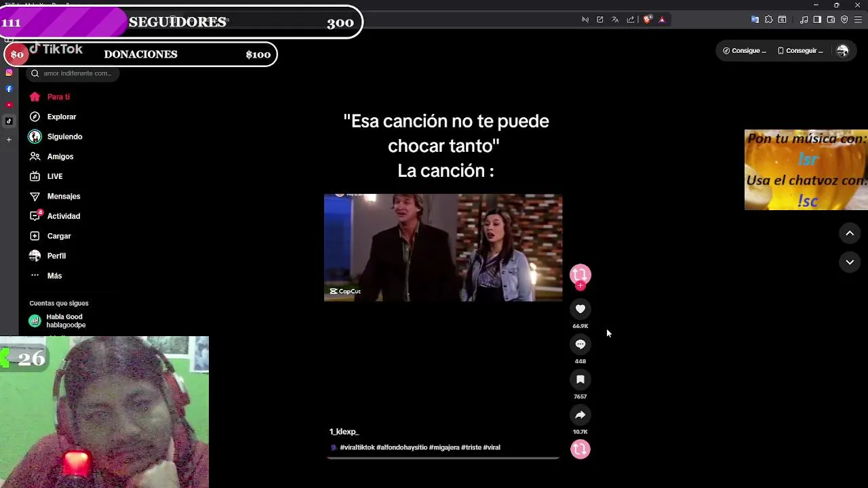Click the repost icon below share
The height and width of the screenshot is (488, 868).
(x=580, y=449)
